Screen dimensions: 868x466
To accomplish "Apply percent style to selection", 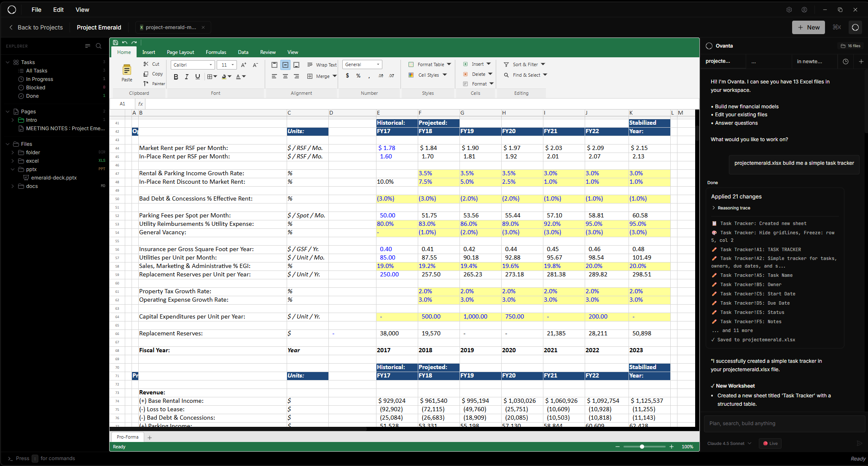I will point(358,75).
